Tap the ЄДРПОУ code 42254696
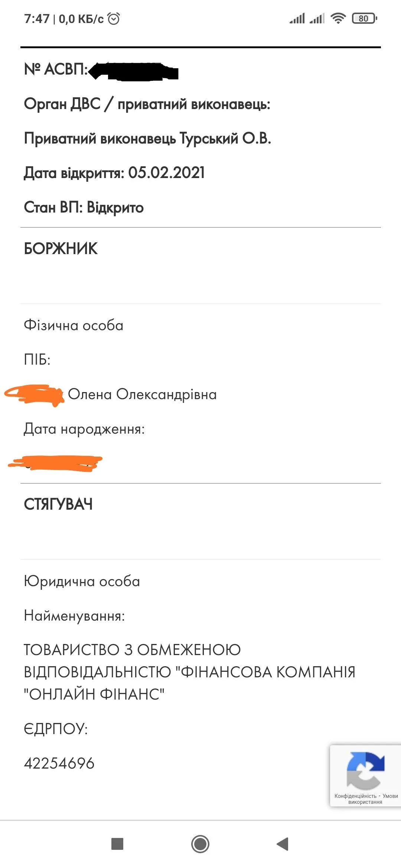Screen dimensions: 401x868 pyautogui.click(x=59, y=763)
